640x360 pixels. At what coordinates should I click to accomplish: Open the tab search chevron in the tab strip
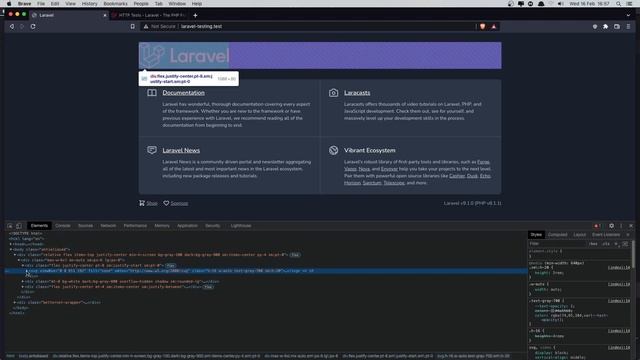[x=628, y=15]
